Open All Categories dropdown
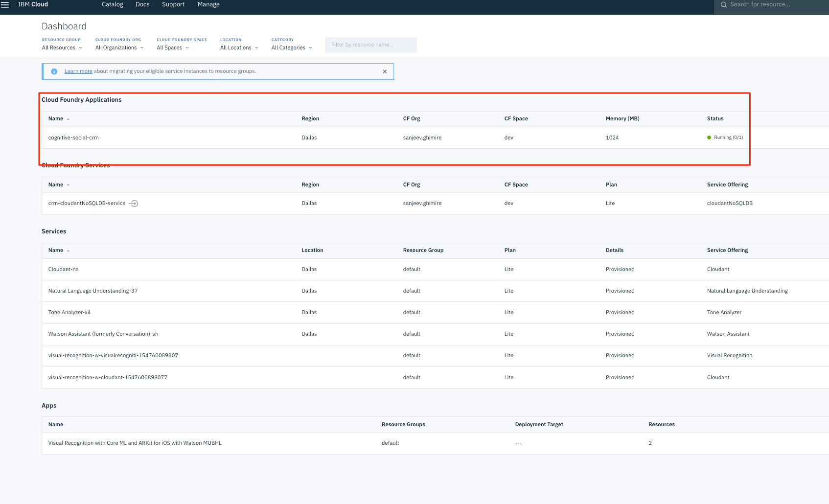The width and height of the screenshot is (829, 504). click(x=292, y=47)
